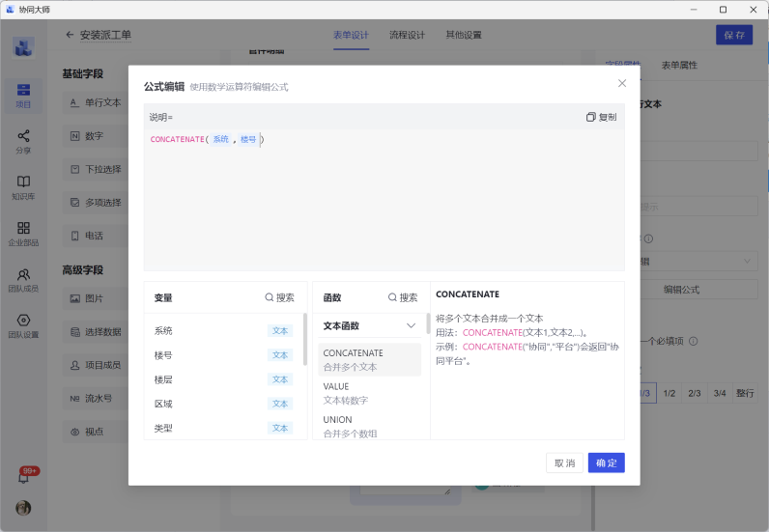
Task: Expand the 文本函数 category dropdown
Action: pos(411,326)
